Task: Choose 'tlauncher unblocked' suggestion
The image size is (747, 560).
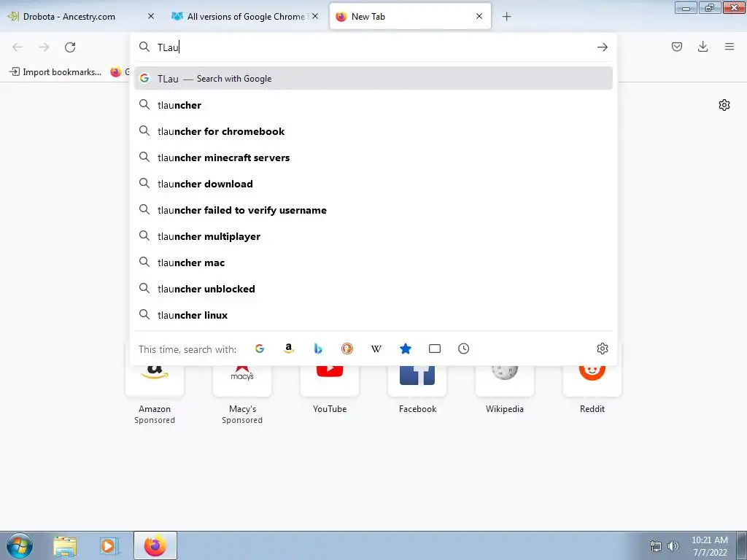Action: tap(373, 289)
